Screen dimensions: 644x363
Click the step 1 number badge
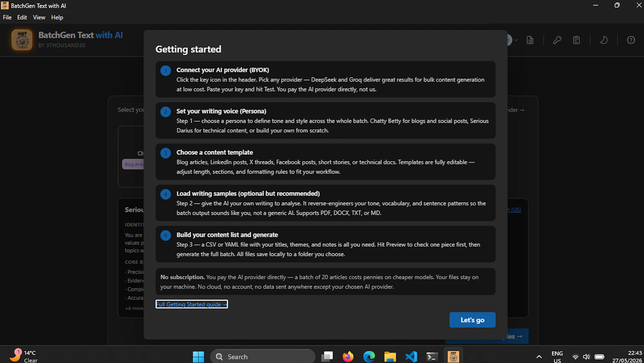pos(165,71)
